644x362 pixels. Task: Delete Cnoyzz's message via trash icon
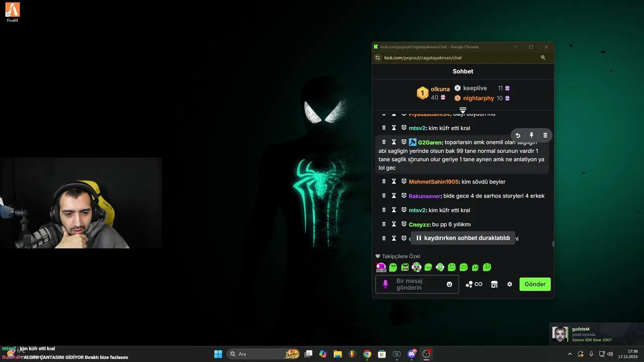point(384,224)
